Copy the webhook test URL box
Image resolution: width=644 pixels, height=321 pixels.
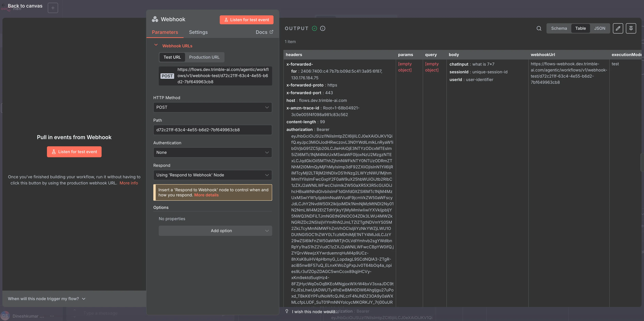click(215, 76)
